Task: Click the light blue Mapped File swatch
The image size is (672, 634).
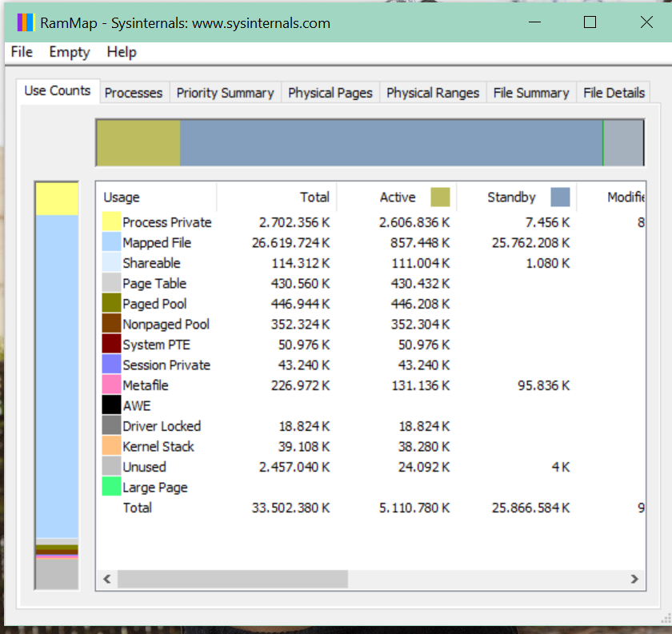Action: tap(111, 242)
